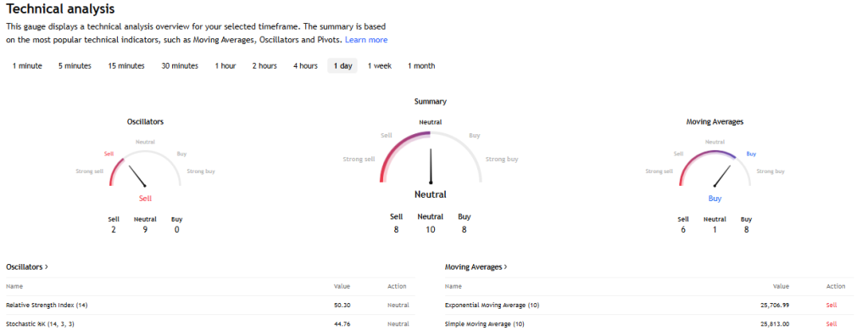Image resolution: width=868 pixels, height=331 pixels.
Task: Click the Oscillators Sell count 2
Action: [114, 229]
